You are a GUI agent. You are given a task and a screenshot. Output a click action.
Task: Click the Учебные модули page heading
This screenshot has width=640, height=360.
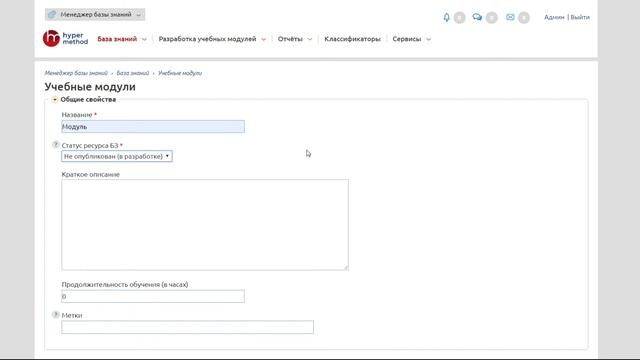pyautogui.click(x=90, y=87)
